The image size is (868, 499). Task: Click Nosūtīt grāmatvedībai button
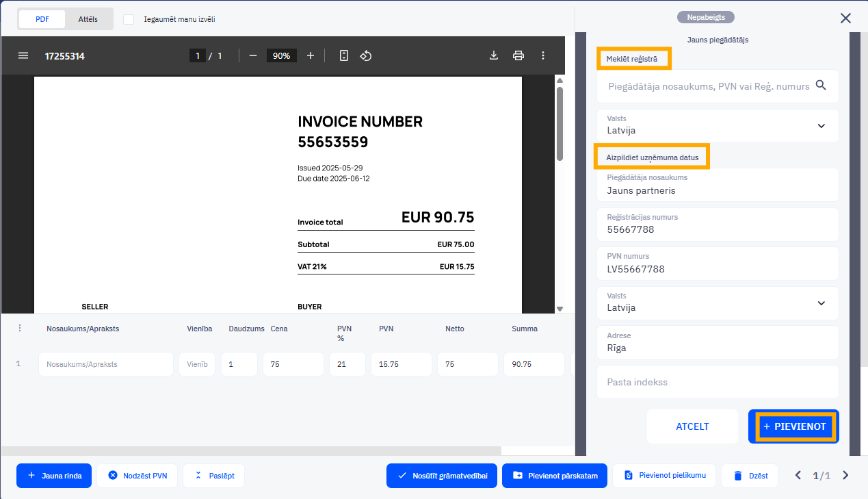coord(442,476)
